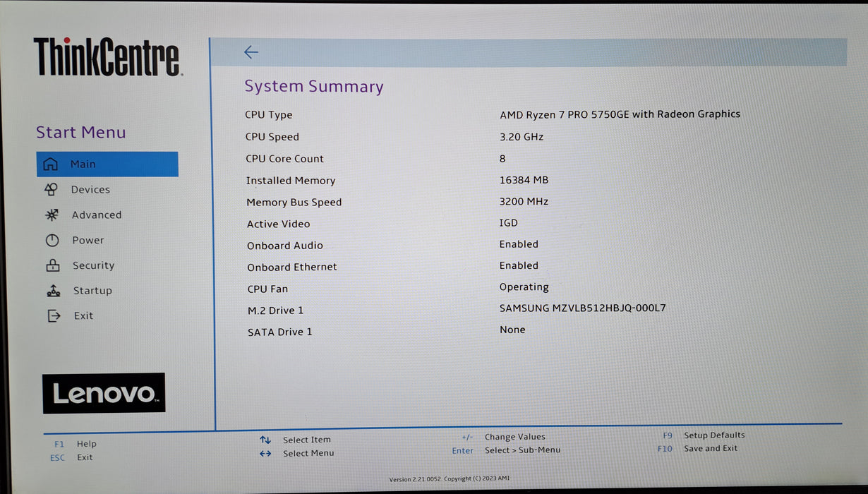Viewport: 868px width, 494px height.
Task: Click the Power clock icon
Action: tap(52, 240)
